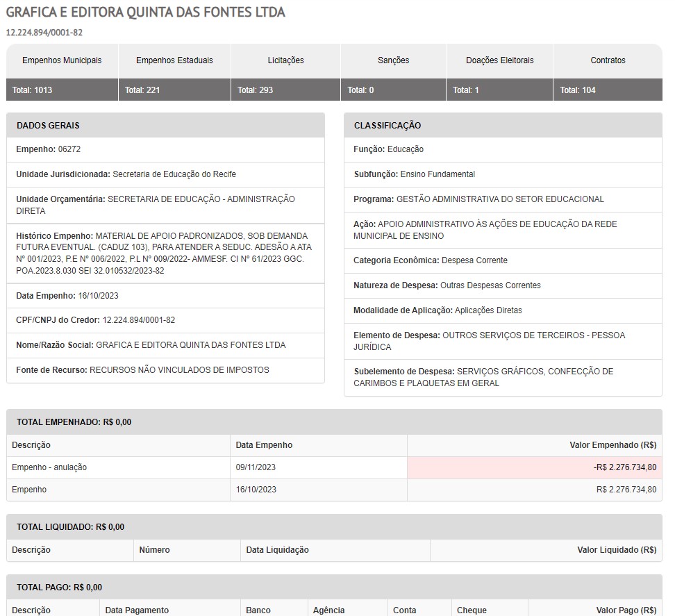Switch to the Licitações tab
The height and width of the screenshot is (616, 675).
click(286, 60)
